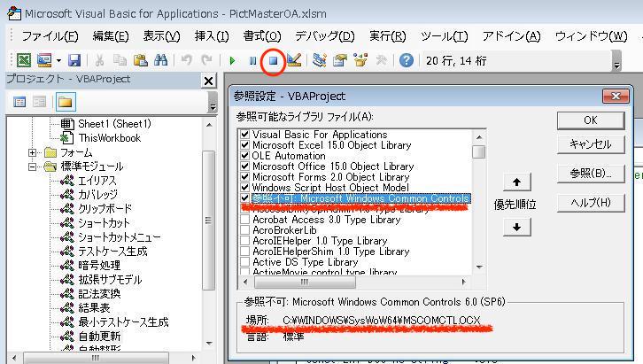Open the 挿入(I) menu
Screen dimensions: 643x364
coord(212,36)
